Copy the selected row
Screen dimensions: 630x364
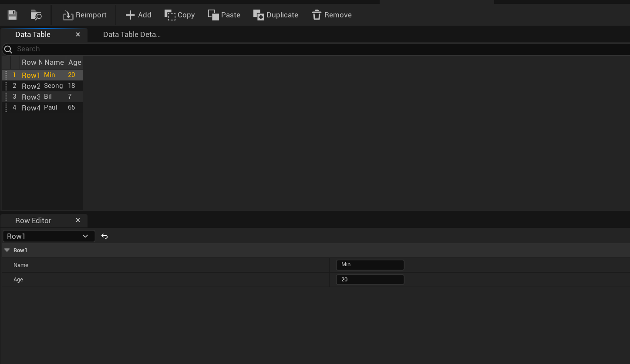point(179,15)
